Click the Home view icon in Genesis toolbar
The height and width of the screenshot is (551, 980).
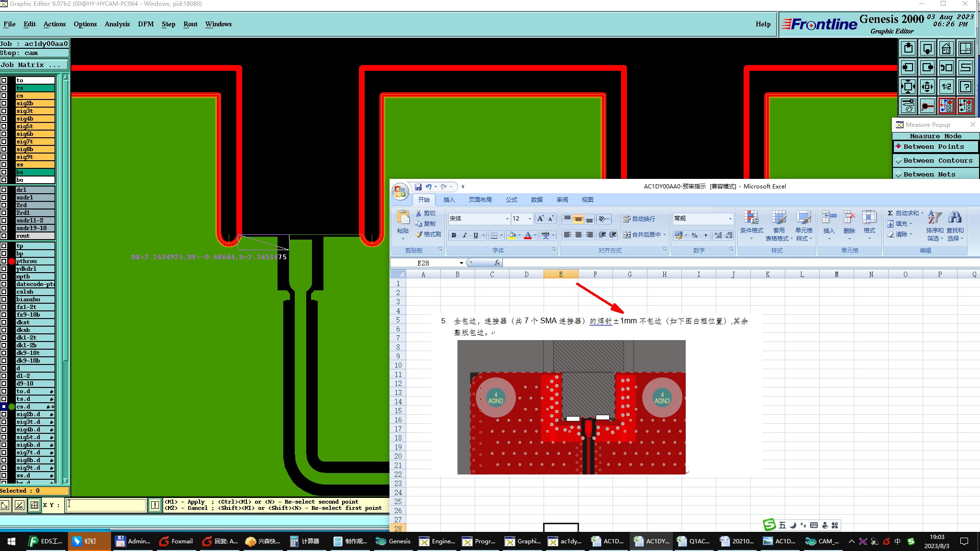pos(946,48)
